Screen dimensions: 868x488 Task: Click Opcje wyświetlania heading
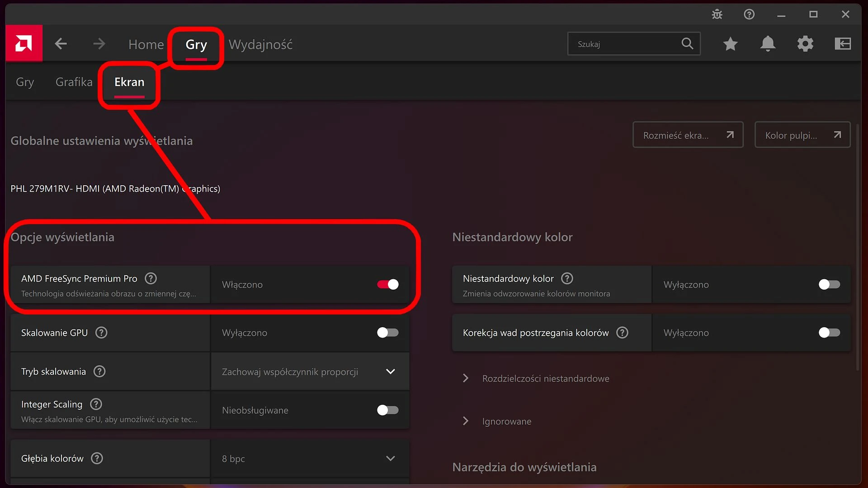62,237
